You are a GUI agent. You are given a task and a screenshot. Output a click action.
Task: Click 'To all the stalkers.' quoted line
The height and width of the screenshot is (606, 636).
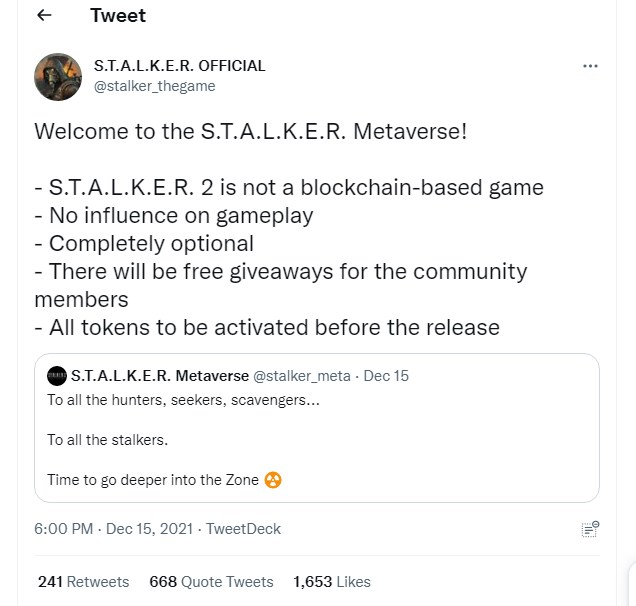pyautogui.click(x=108, y=440)
